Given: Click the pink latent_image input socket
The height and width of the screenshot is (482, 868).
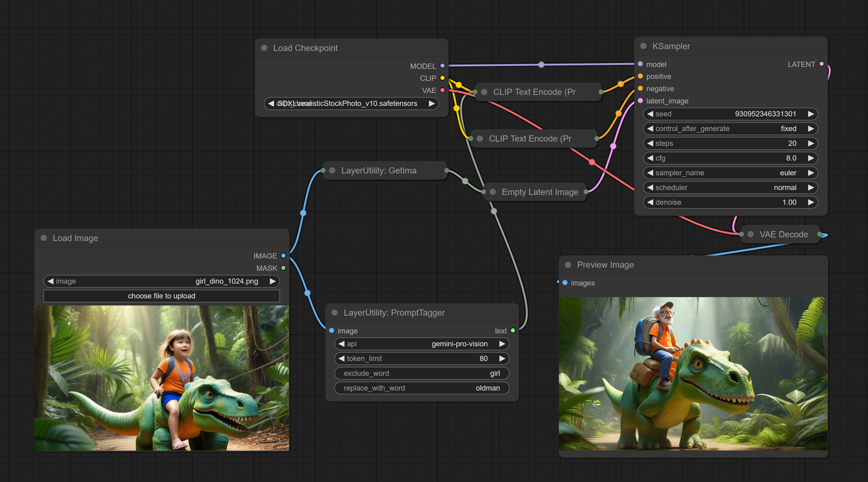Looking at the screenshot, I should tap(640, 101).
